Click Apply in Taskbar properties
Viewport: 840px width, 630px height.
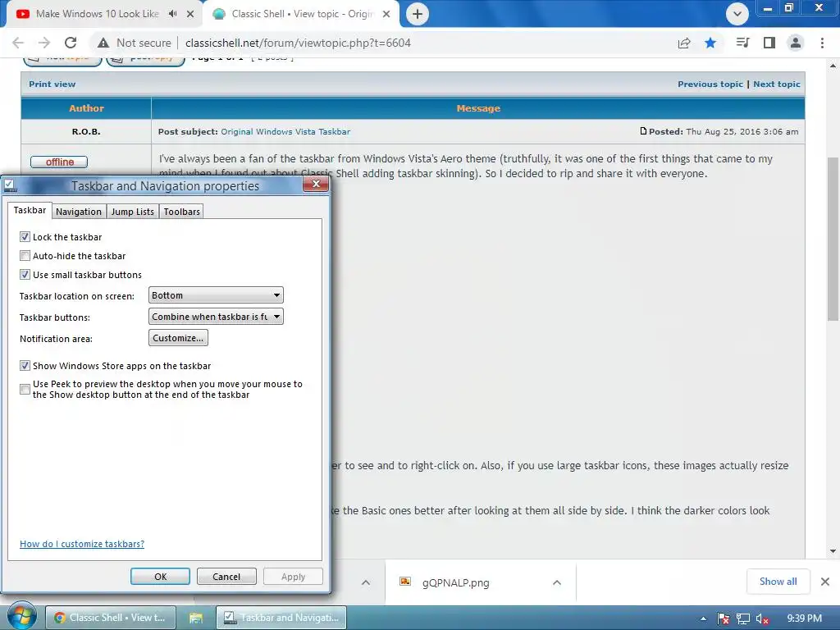click(293, 577)
